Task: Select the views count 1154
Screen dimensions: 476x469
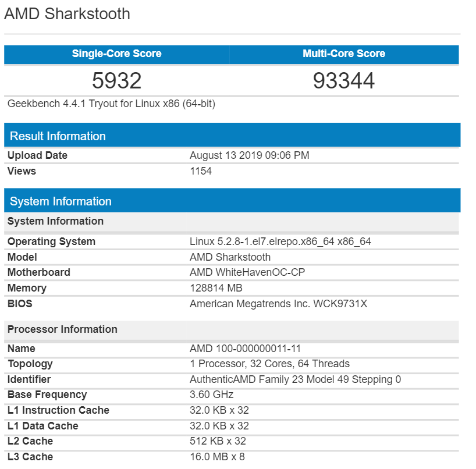Action: [x=201, y=171]
